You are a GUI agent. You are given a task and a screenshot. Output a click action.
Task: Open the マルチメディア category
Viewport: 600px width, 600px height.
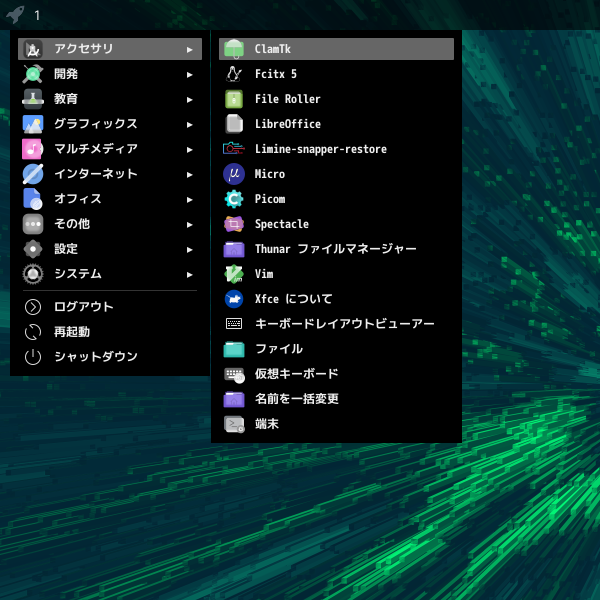click(x=96, y=149)
